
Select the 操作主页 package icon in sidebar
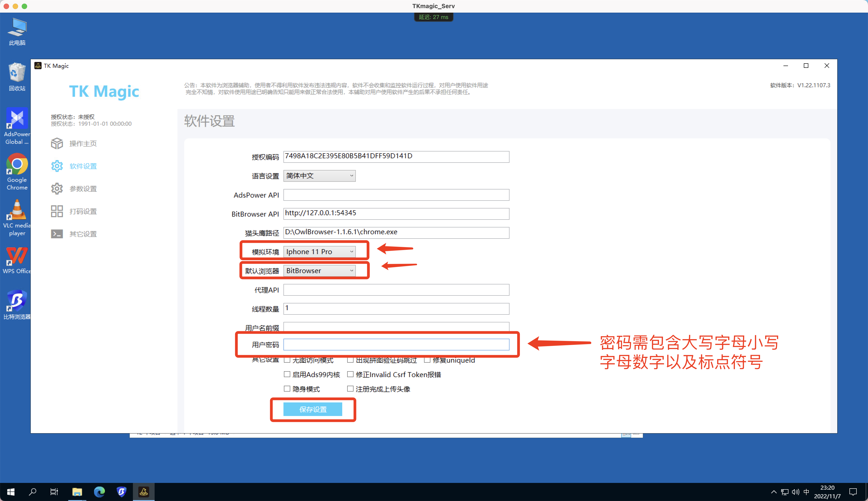(57, 144)
